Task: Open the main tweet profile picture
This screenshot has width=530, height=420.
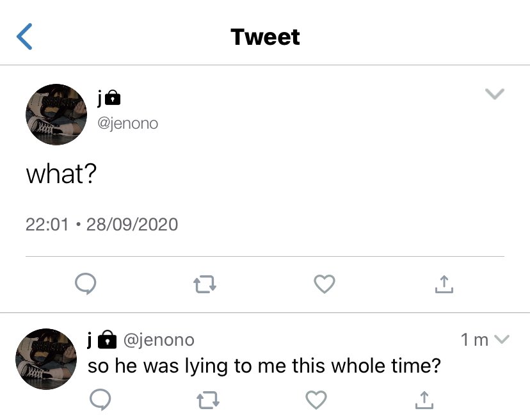Action: click(56, 115)
